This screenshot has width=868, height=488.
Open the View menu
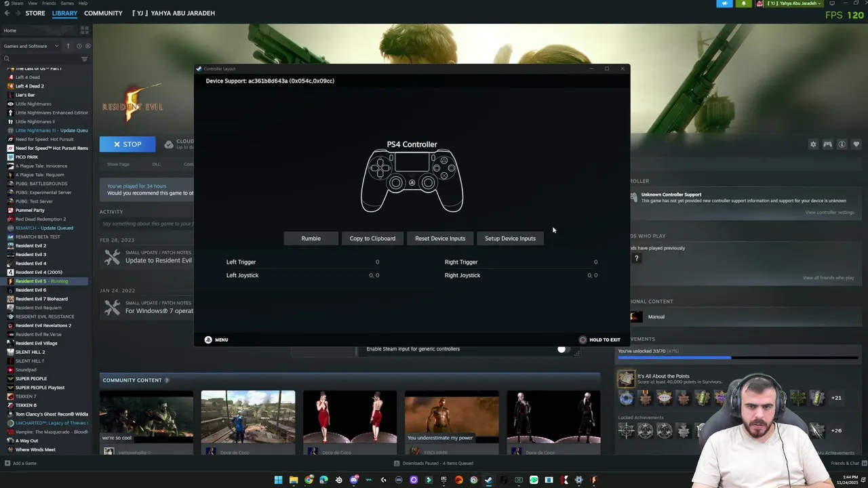pos(33,3)
